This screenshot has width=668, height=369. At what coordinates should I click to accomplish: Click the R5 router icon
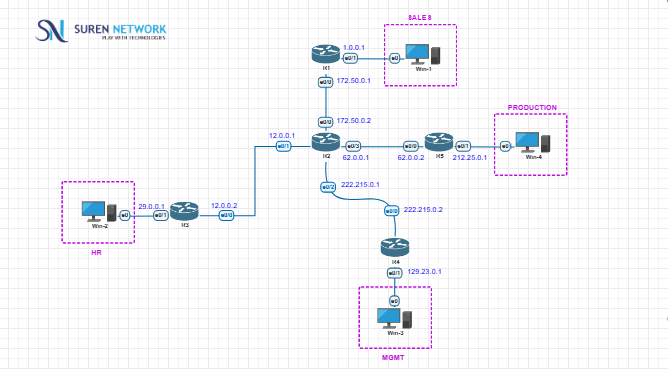click(439, 142)
